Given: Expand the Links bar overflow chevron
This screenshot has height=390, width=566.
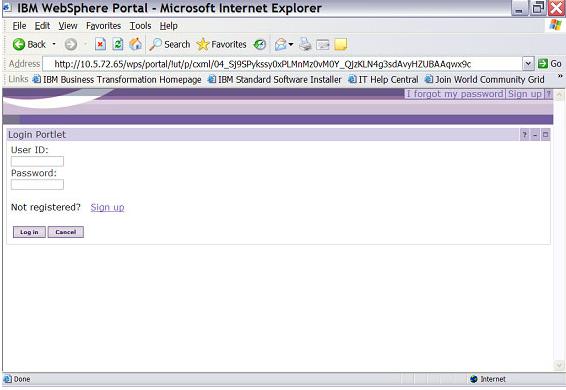Looking at the screenshot, I should [560, 76].
